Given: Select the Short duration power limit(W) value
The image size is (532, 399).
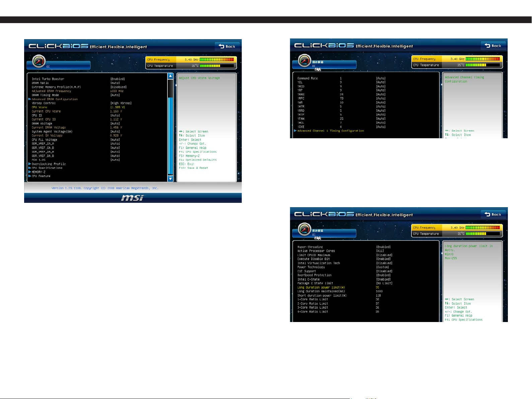Looking at the screenshot, I should point(379,296).
